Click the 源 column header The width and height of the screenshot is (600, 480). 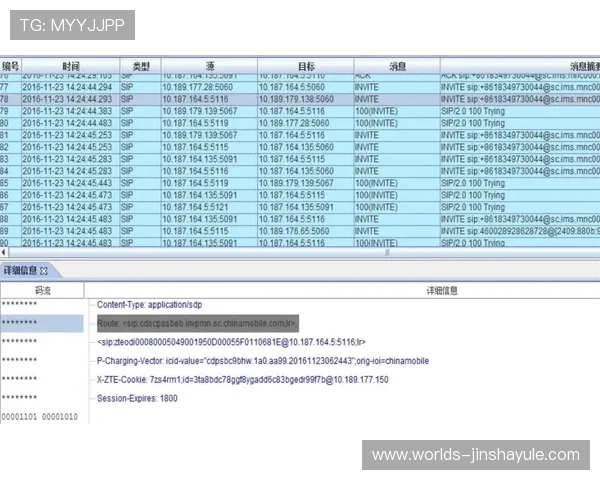[208, 66]
